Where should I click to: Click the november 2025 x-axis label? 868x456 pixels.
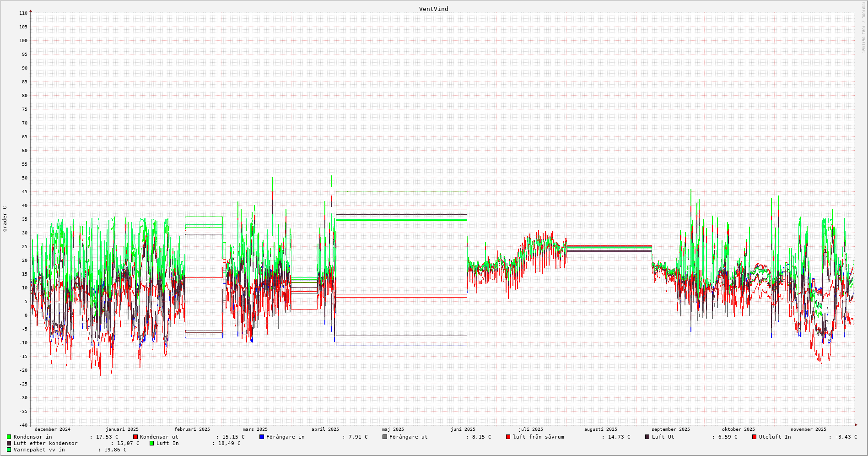(808, 429)
